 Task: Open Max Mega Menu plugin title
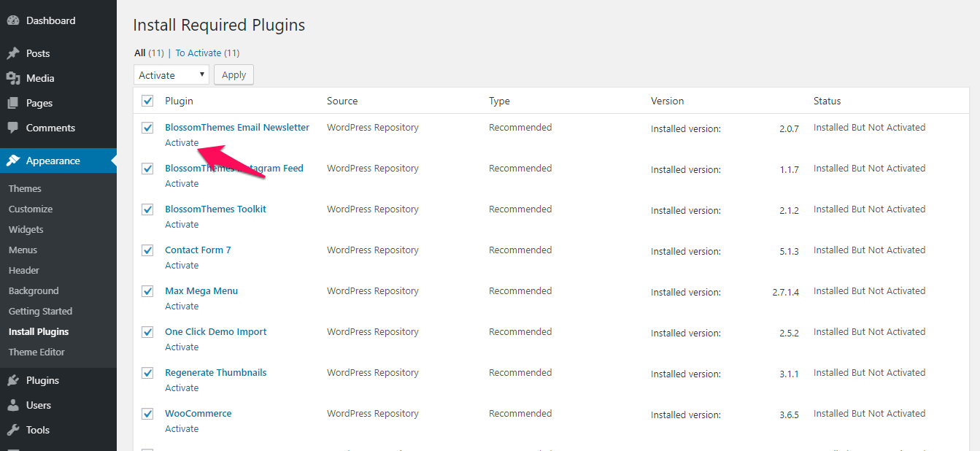tap(201, 290)
